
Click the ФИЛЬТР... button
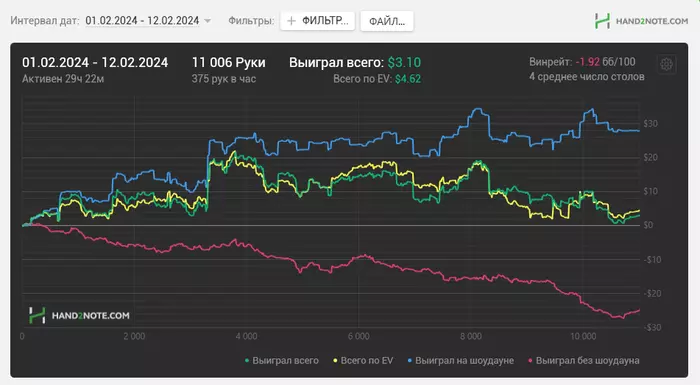click(x=317, y=21)
